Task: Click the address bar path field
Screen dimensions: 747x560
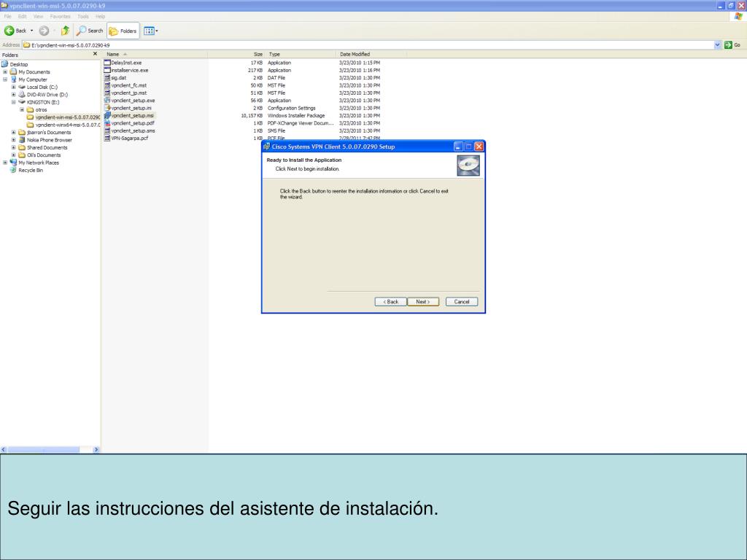Action: (x=368, y=45)
